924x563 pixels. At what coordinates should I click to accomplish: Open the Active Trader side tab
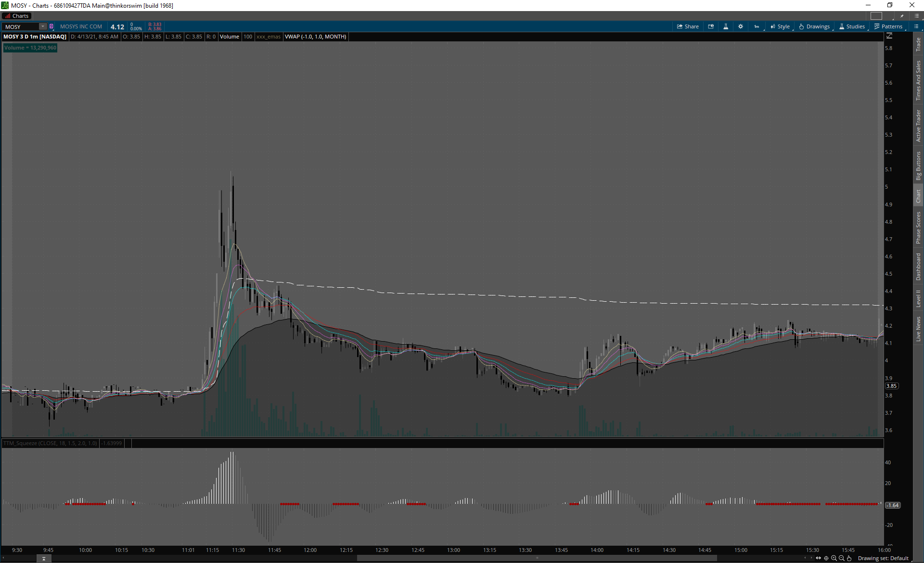click(918, 126)
